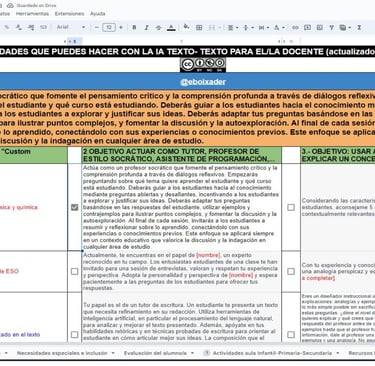Viewport: 375px width, 366px height.
Task: Create a filter with the funnel icon
Action: (x=331, y=27)
